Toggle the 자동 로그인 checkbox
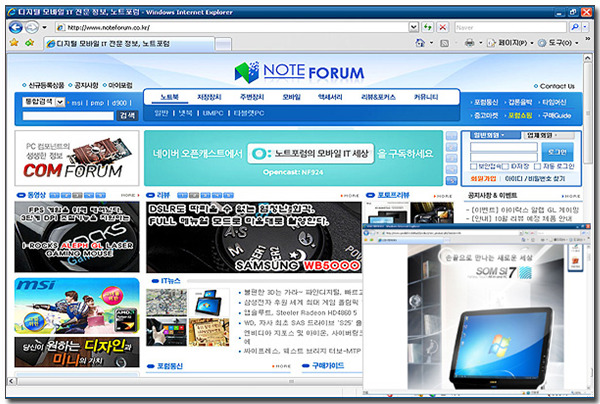 tap(537, 166)
